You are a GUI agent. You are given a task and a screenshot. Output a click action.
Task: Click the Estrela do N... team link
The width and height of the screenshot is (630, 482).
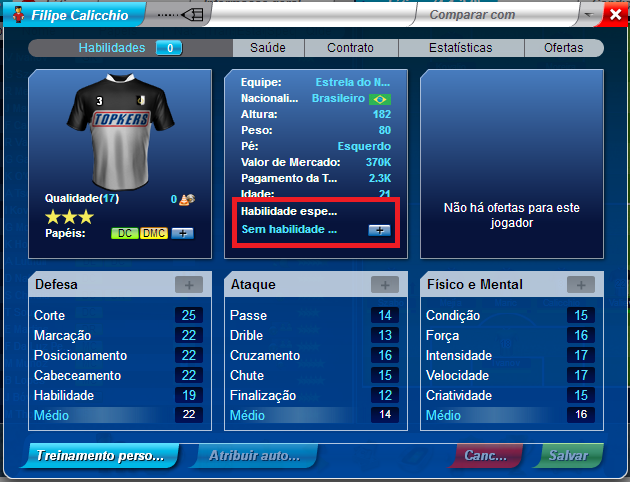pos(353,82)
